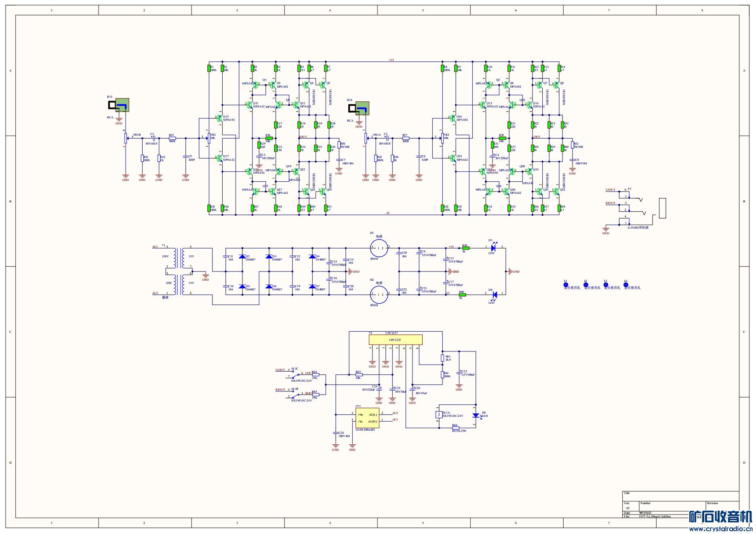The image size is (756, 534).
Task: Click the D2 1N4007 rectifier diode
Action: [242, 256]
